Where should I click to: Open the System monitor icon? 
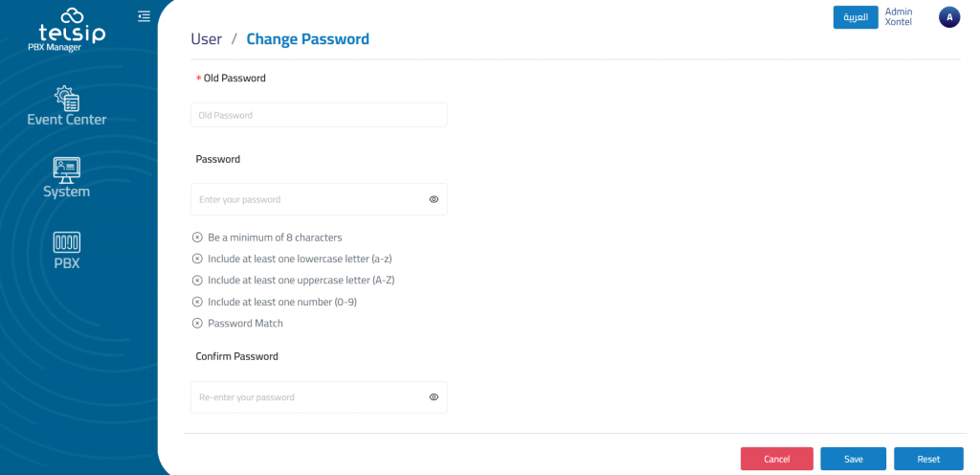pos(67,170)
